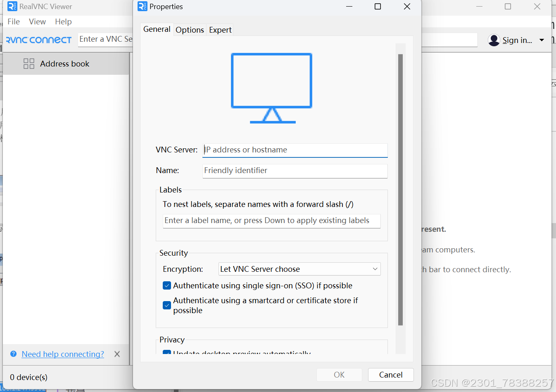The image size is (556, 392).
Task: Click the Properties dialog title bar icon
Action: tap(143, 6)
